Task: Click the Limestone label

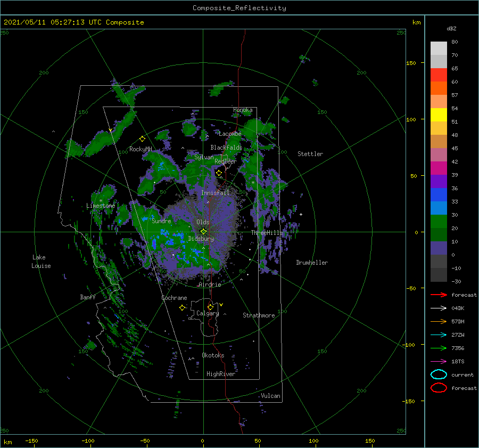Action: tap(101, 206)
